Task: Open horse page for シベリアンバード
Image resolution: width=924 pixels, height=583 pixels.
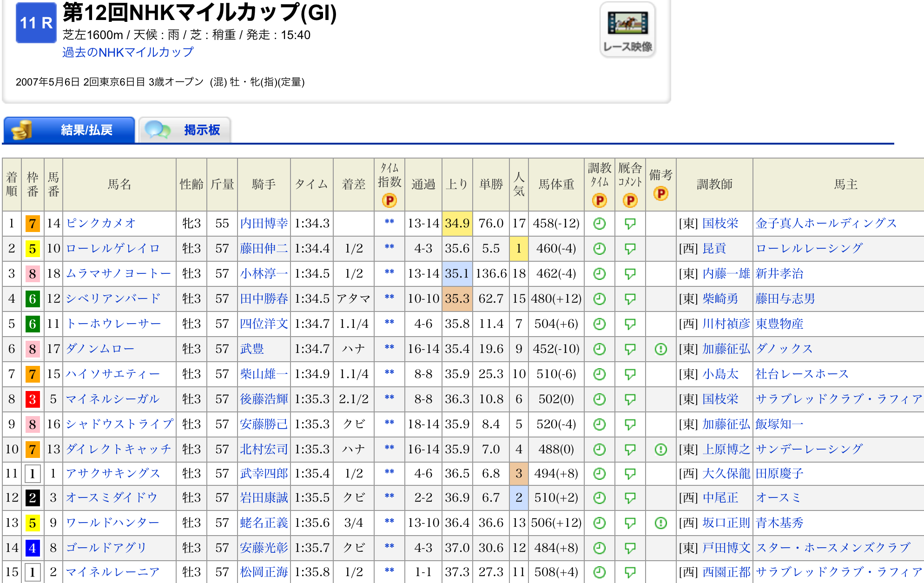Action: click(113, 298)
